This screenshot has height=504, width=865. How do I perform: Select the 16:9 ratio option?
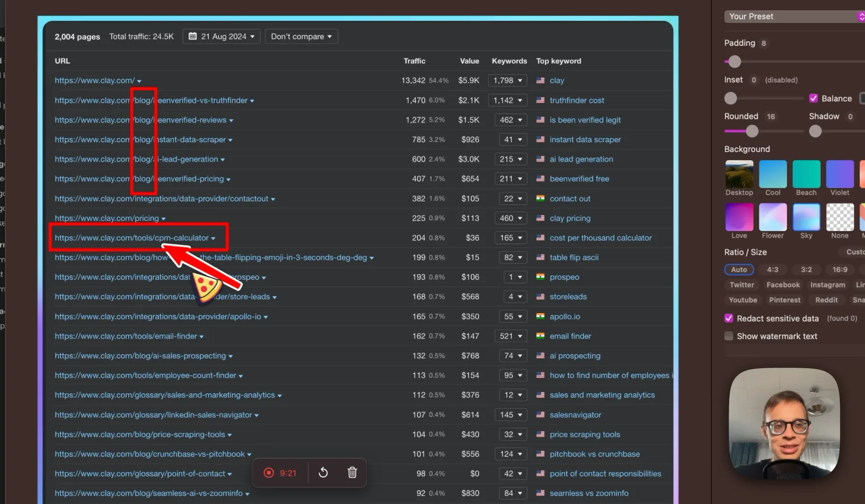(x=840, y=269)
